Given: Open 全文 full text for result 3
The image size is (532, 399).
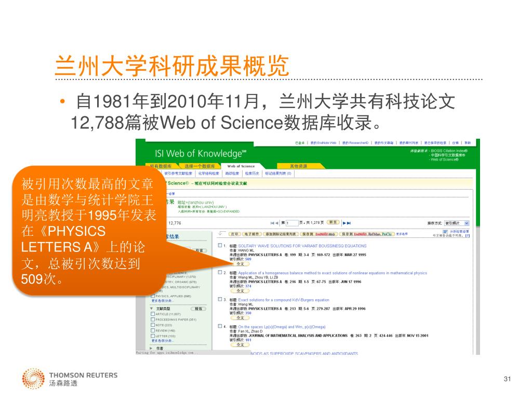Looking at the screenshot, I should tap(240, 318).
